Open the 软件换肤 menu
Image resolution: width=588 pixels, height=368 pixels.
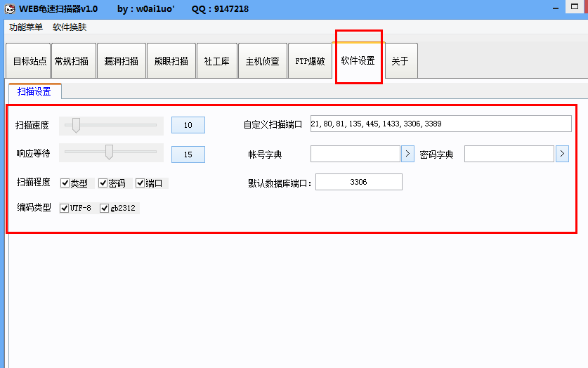pos(70,27)
